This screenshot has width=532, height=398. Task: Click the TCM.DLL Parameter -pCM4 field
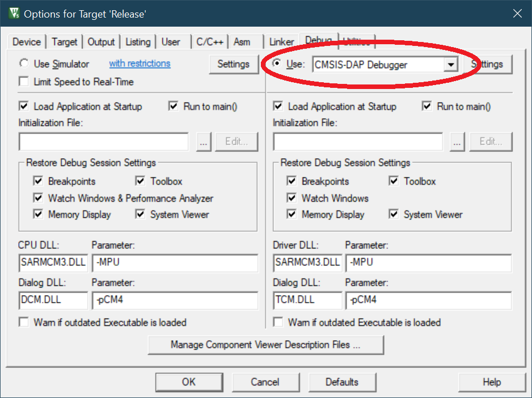coord(429,300)
